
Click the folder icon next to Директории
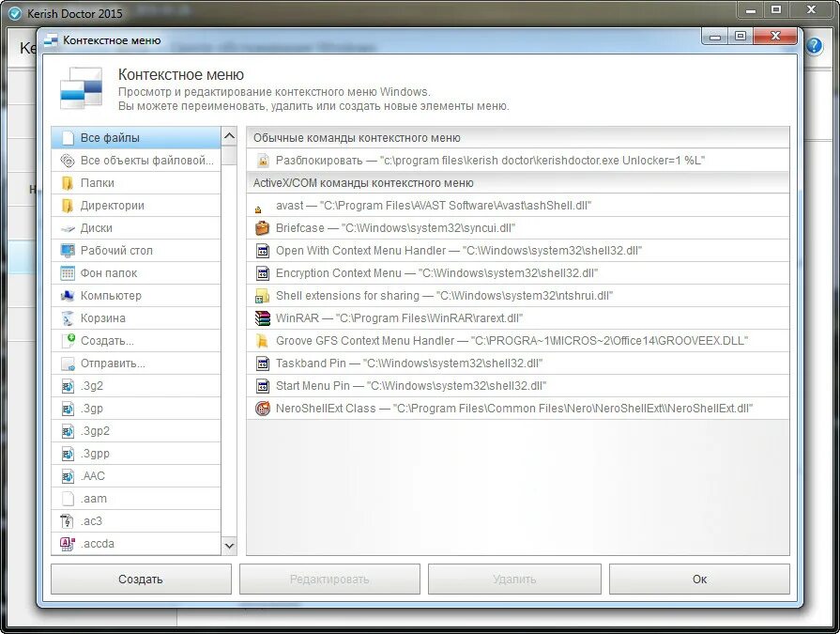pos(68,206)
